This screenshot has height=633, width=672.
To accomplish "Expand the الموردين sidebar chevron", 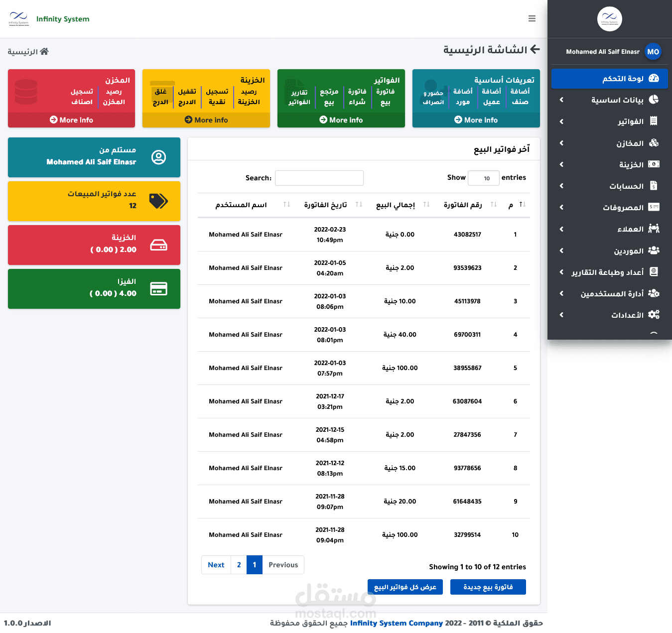I will coord(561,251).
